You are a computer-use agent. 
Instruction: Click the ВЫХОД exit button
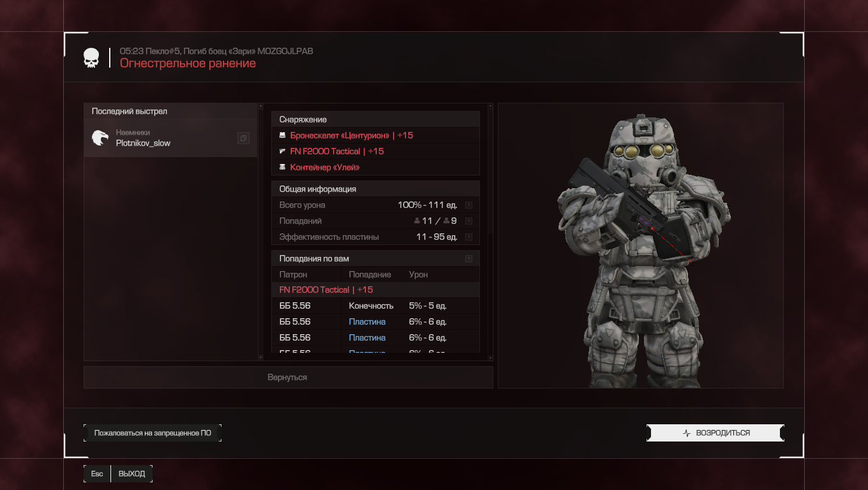point(131,473)
